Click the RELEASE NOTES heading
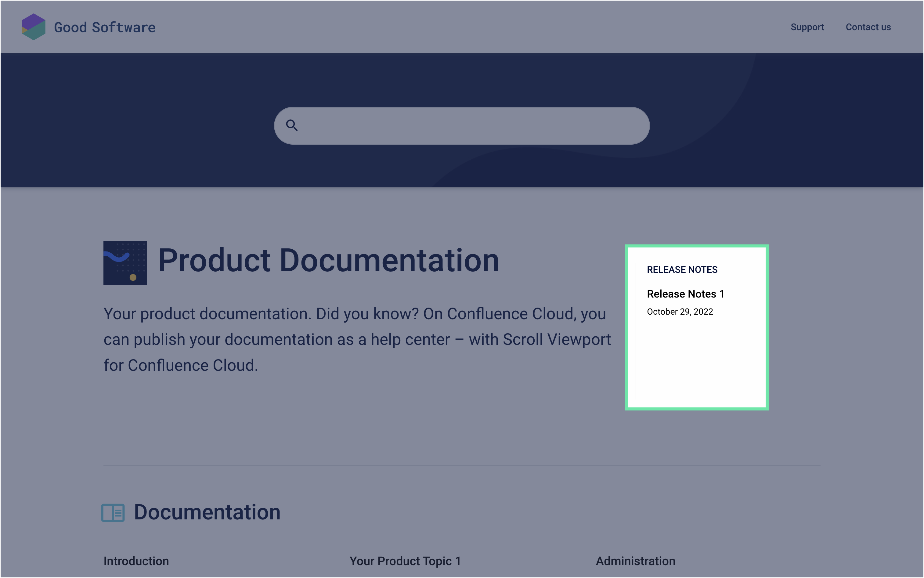The width and height of the screenshot is (924, 578). coord(682,269)
